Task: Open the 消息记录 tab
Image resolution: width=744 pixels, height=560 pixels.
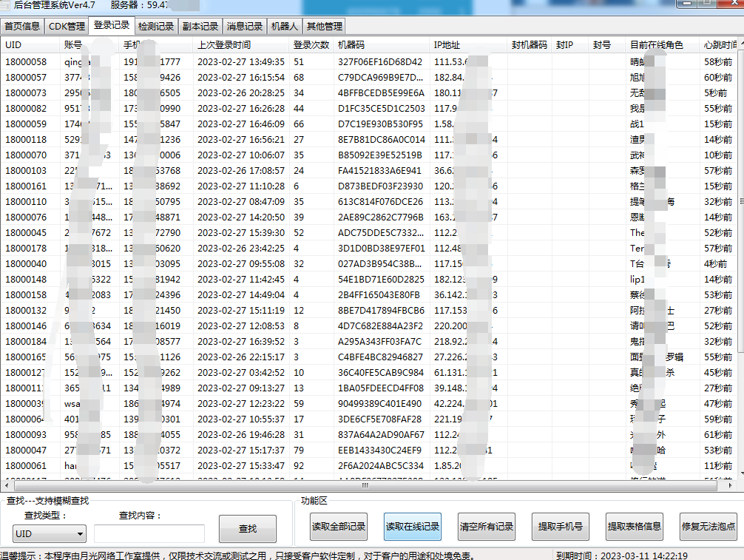Action: [x=245, y=27]
